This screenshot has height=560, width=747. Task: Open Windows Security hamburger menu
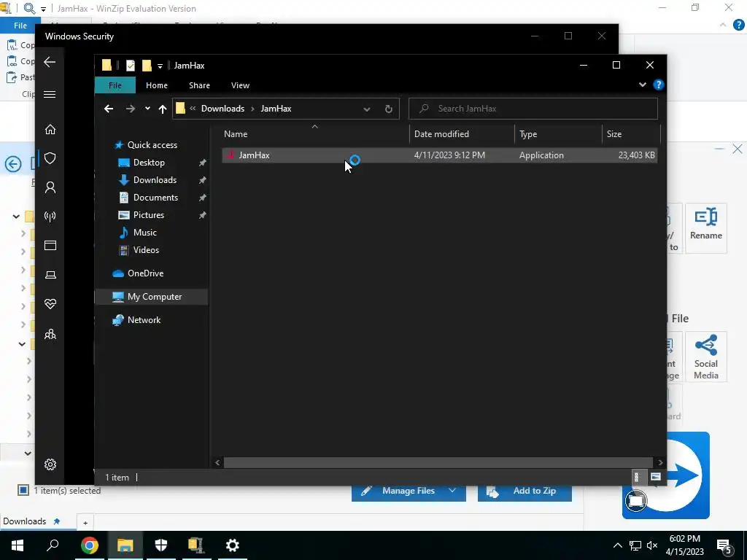click(x=50, y=94)
